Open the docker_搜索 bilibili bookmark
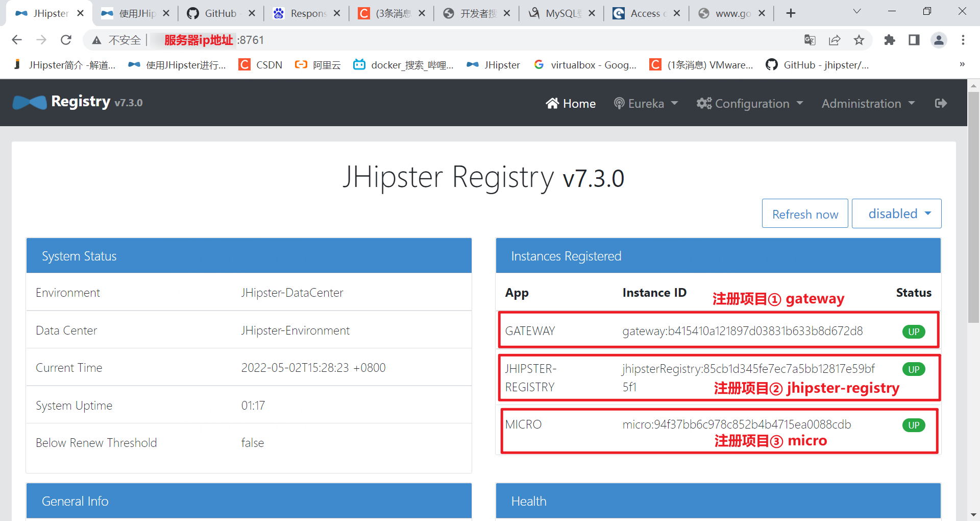 404,65
